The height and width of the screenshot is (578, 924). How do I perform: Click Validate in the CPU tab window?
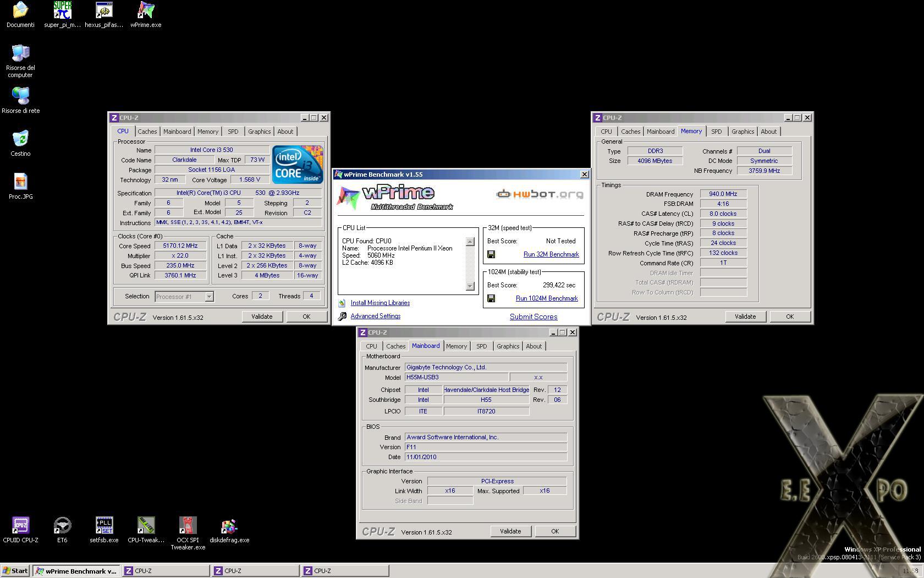pos(262,317)
